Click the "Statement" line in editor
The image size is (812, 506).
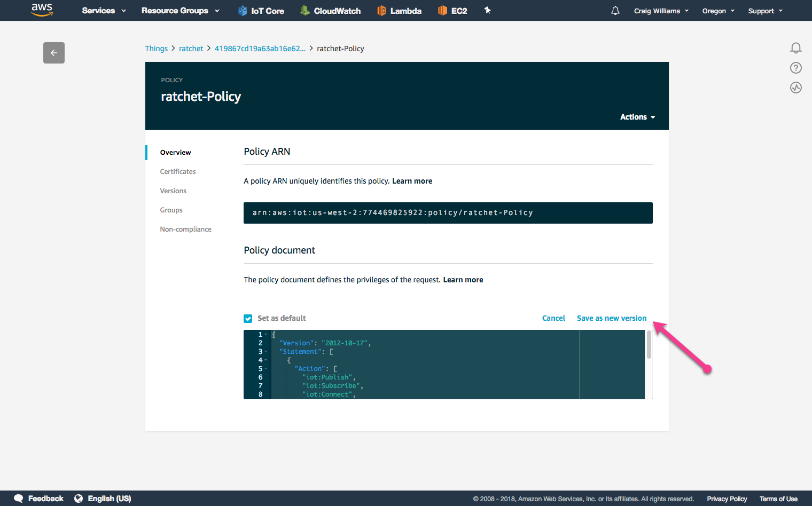pyautogui.click(x=306, y=352)
